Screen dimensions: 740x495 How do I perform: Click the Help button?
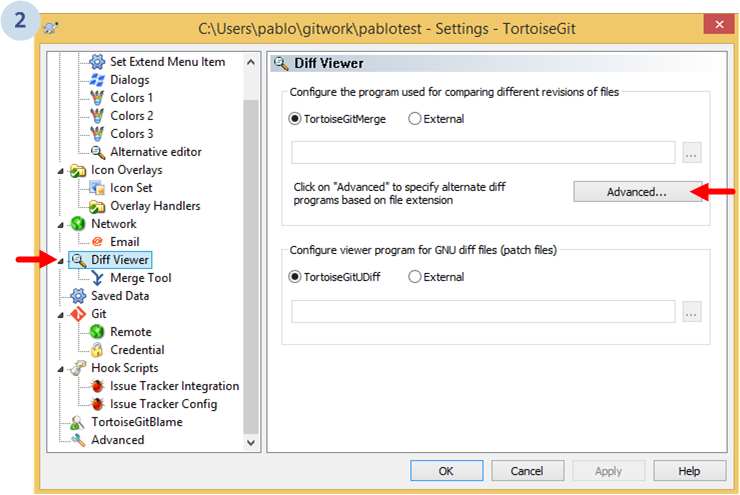pos(690,471)
